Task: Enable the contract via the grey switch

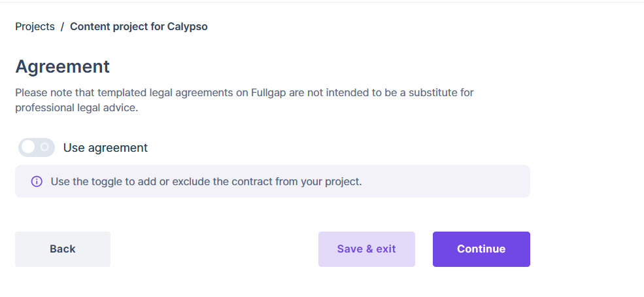Action: click(37, 147)
